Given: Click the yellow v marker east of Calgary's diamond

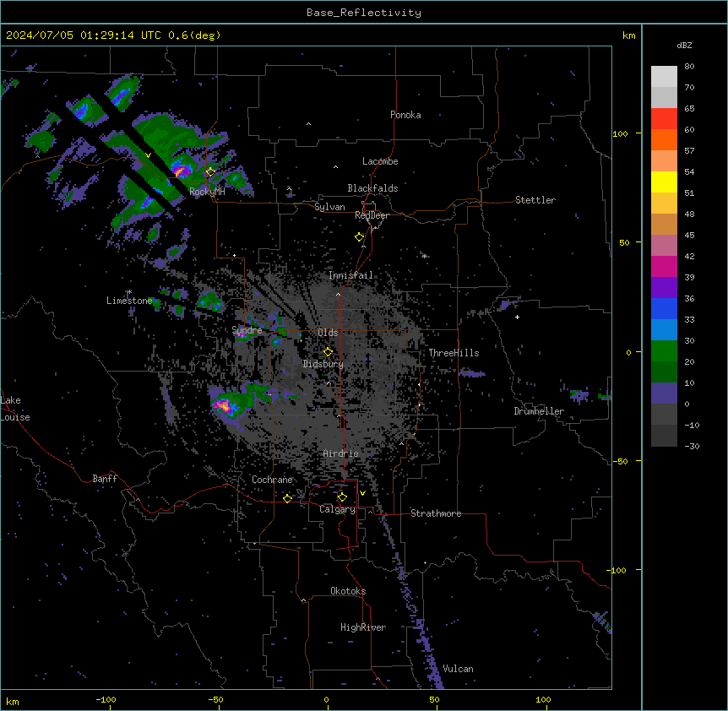Looking at the screenshot, I should pos(362,493).
